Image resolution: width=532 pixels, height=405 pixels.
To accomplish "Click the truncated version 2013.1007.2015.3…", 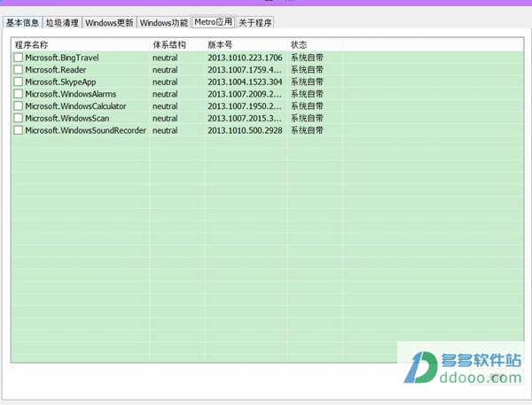I will tap(245, 119).
